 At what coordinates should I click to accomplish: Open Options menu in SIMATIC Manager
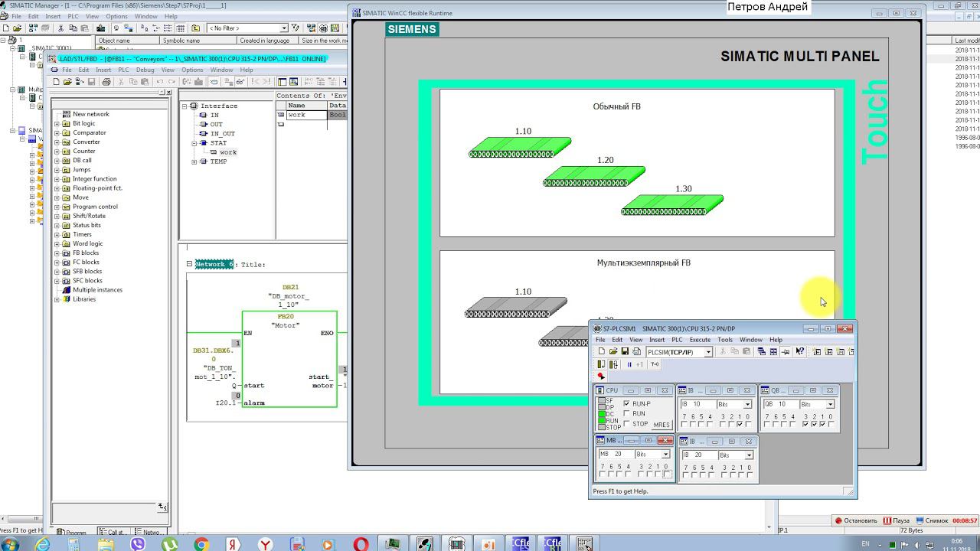(x=116, y=16)
